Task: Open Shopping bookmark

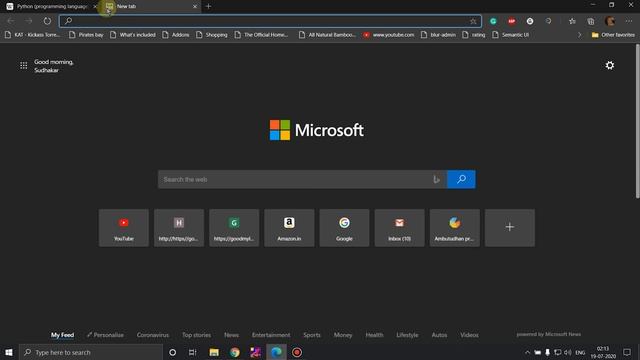Action: click(x=212, y=35)
